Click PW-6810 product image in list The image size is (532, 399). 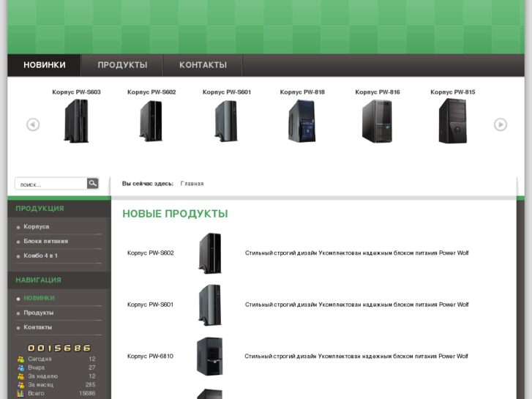(x=210, y=357)
